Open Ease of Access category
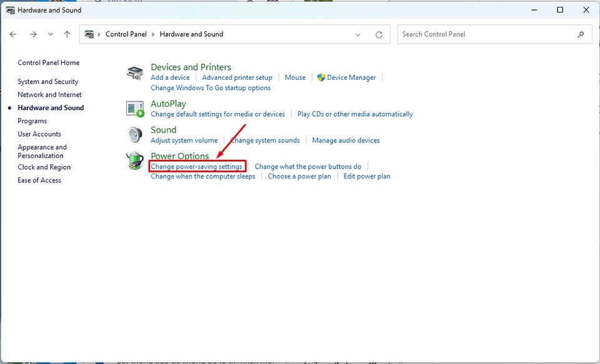 pyautogui.click(x=39, y=180)
